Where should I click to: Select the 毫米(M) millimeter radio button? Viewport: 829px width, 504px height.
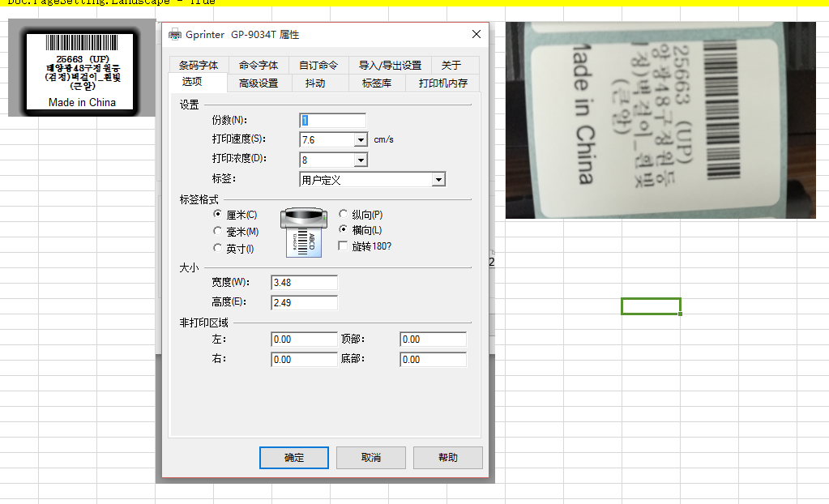217,231
